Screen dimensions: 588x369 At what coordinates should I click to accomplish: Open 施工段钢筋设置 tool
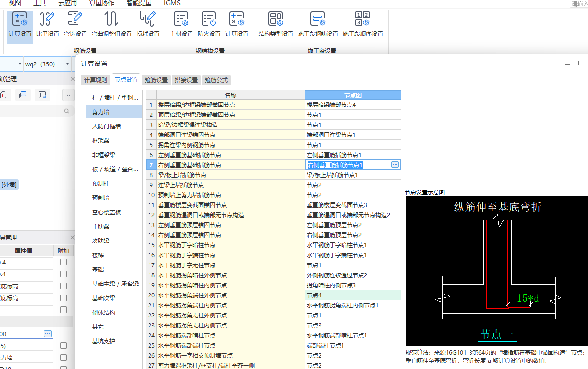coord(318,25)
